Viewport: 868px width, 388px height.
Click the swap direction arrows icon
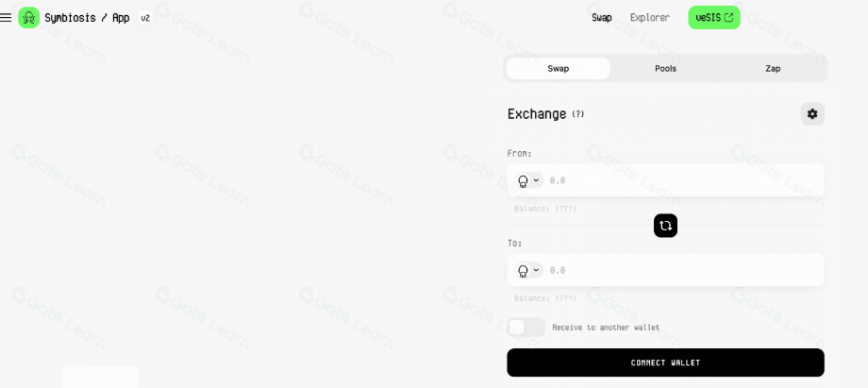(x=665, y=225)
